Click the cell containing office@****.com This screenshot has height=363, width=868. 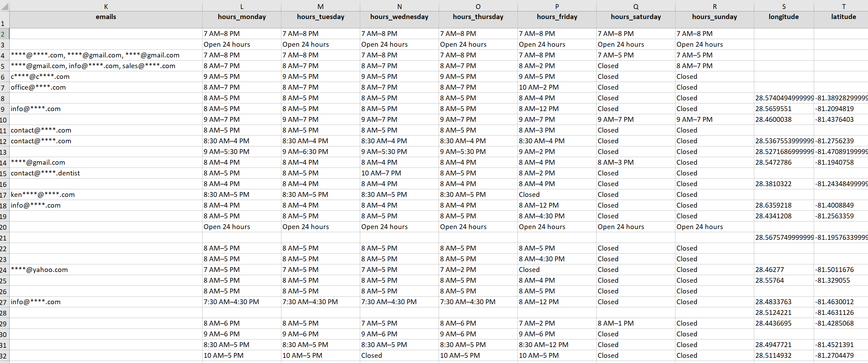[38, 87]
